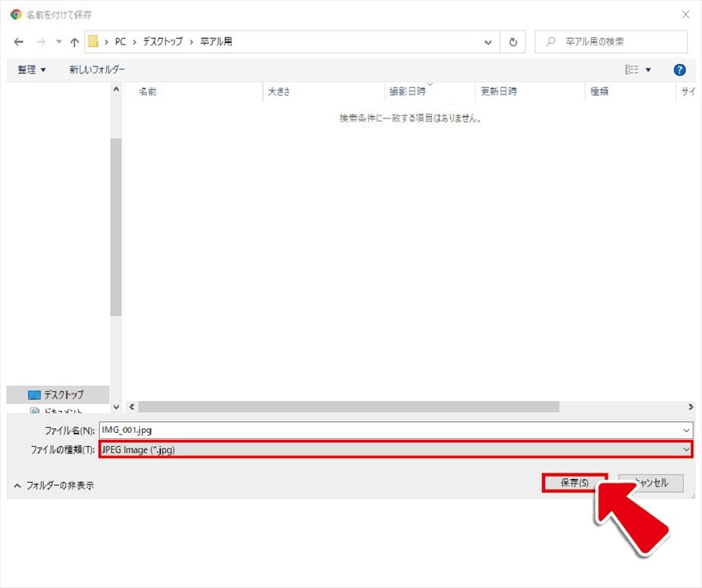Image resolution: width=702 pixels, height=588 pixels.
Task: Click horizontal scrollbar right arrow
Action: point(690,407)
